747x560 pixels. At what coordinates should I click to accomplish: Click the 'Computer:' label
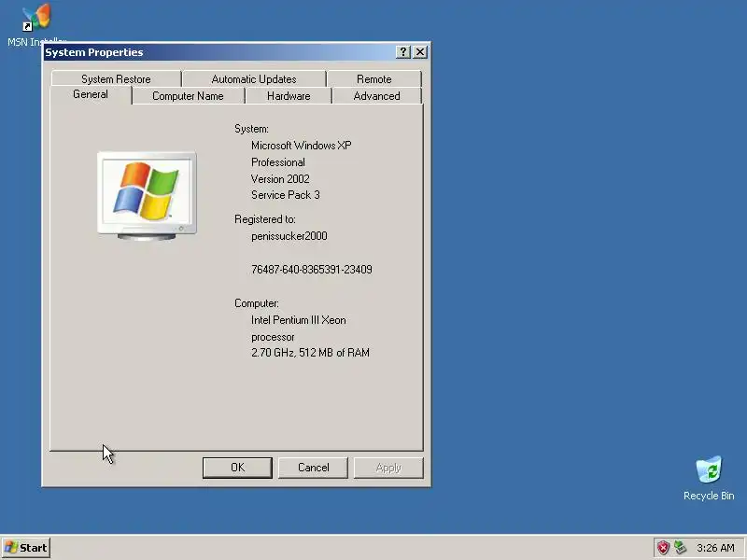click(257, 304)
